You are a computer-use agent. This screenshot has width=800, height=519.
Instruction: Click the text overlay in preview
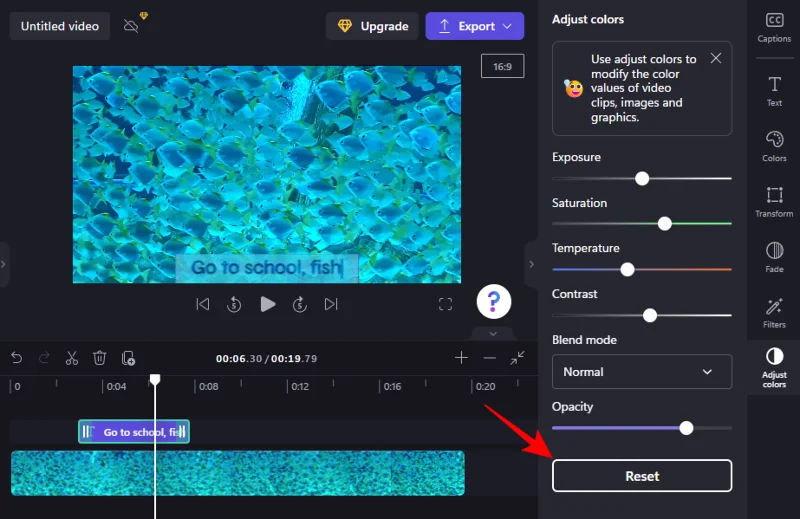click(x=267, y=267)
